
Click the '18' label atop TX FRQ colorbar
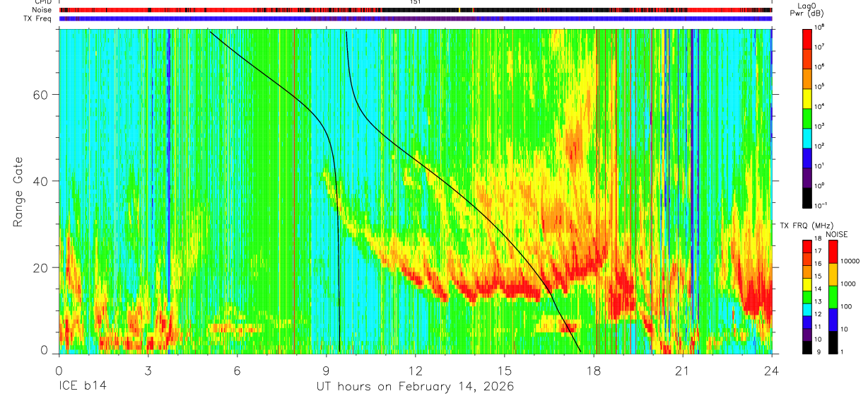pyautogui.click(x=818, y=238)
